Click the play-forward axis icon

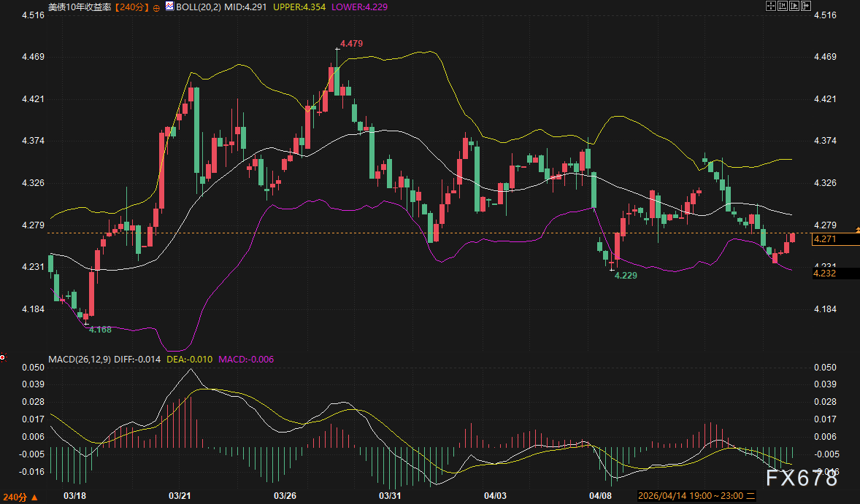794,6
